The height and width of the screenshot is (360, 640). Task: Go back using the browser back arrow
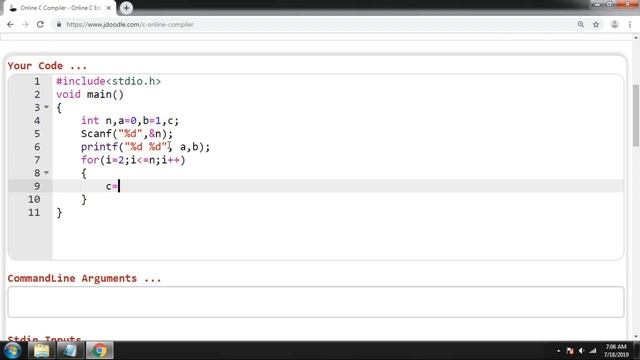10,24
